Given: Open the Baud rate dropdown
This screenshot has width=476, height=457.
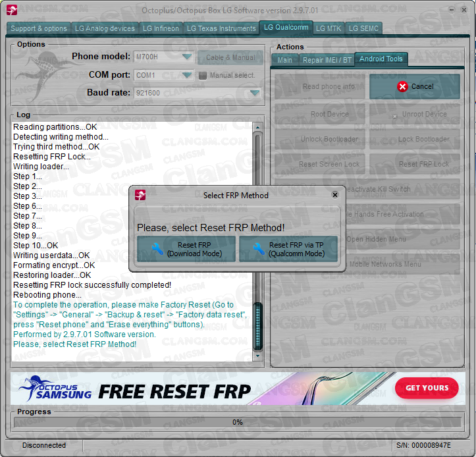Looking at the screenshot, I should [254, 93].
